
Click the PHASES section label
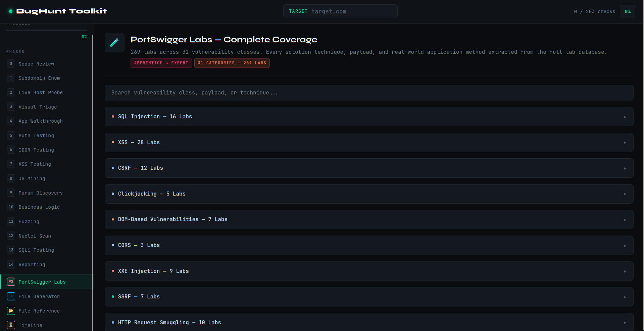tap(15, 52)
